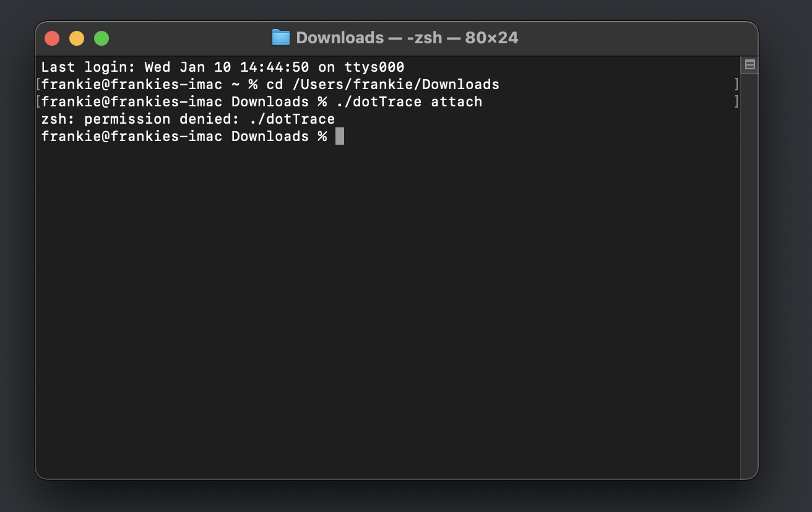Click the window title 'Downloads — -zsh — 80×24'
Viewport: 812px width, 512px height.
pyautogui.click(x=407, y=38)
